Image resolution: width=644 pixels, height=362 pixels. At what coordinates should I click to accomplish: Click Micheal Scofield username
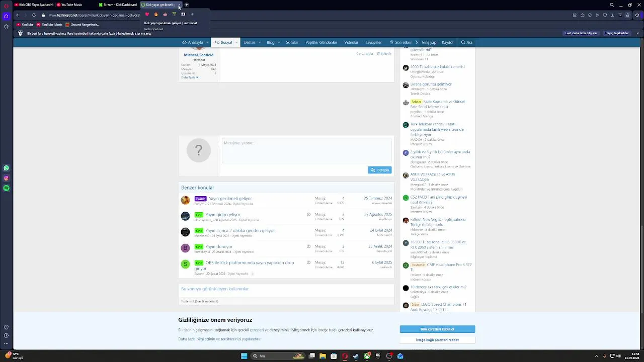point(199,55)
